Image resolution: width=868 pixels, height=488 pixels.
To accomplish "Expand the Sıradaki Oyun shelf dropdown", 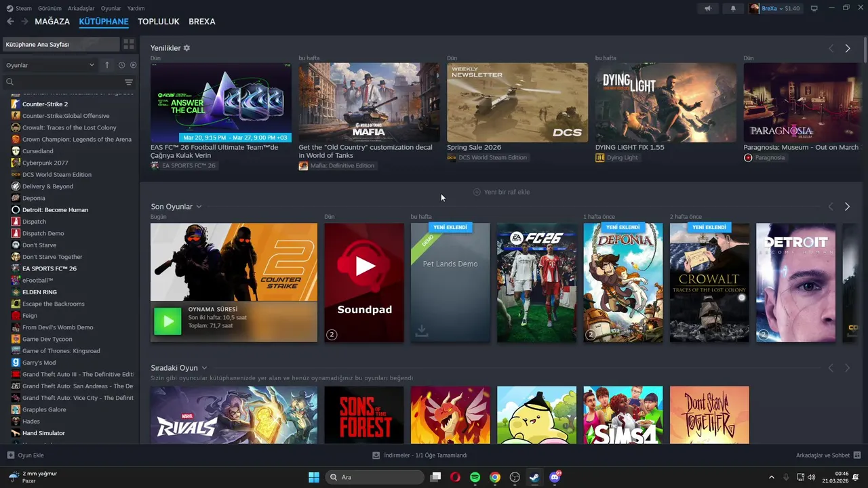I will coord(204,368).
